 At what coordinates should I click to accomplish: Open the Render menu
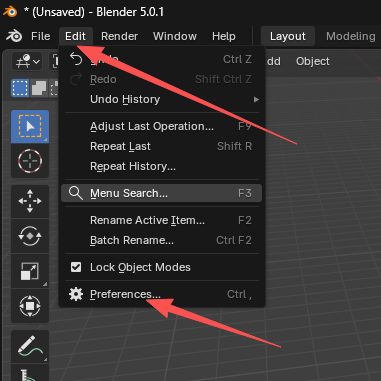click(x=119, y=36)
